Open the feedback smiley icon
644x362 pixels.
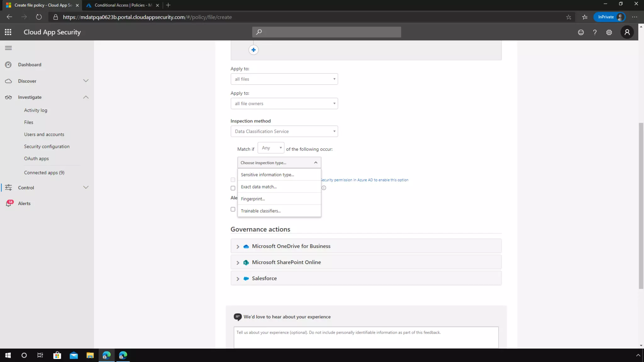tap(581, 32)
